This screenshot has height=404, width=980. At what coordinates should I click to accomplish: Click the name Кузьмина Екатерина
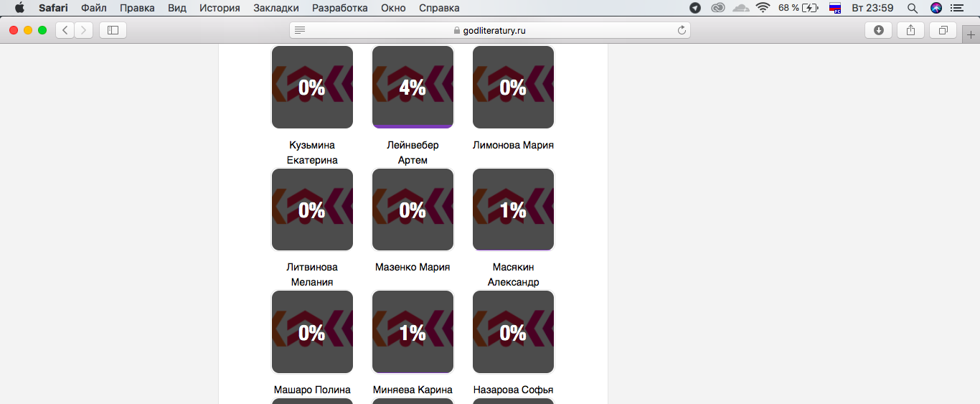312,153
